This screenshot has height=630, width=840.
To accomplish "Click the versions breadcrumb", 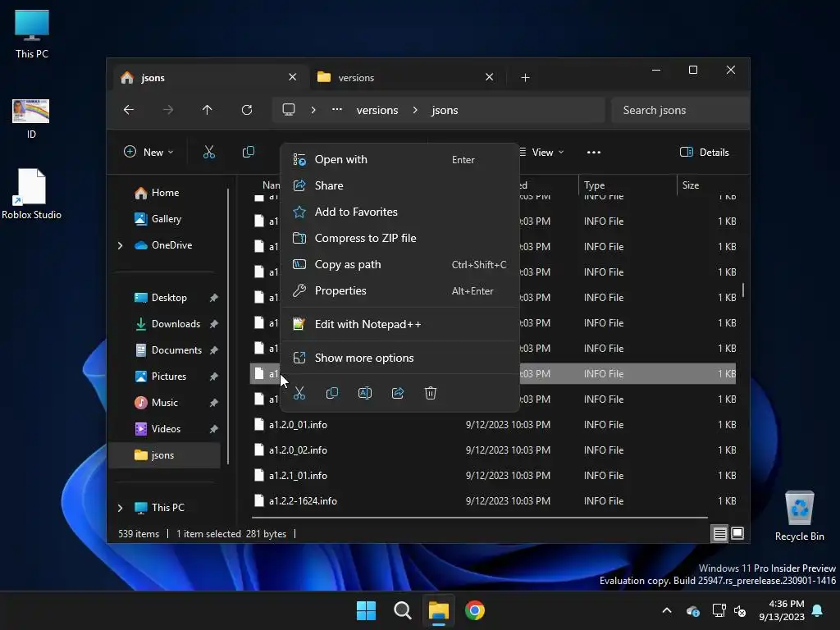I will pyautogui.click(x=377, y=111).
